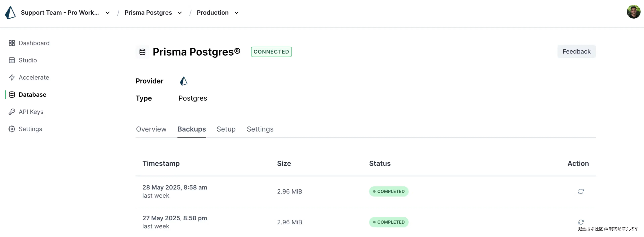The width and height of the screenshot is (644, 237).
Task: Click the Feedback button
Action: click(x=576, y=51)
